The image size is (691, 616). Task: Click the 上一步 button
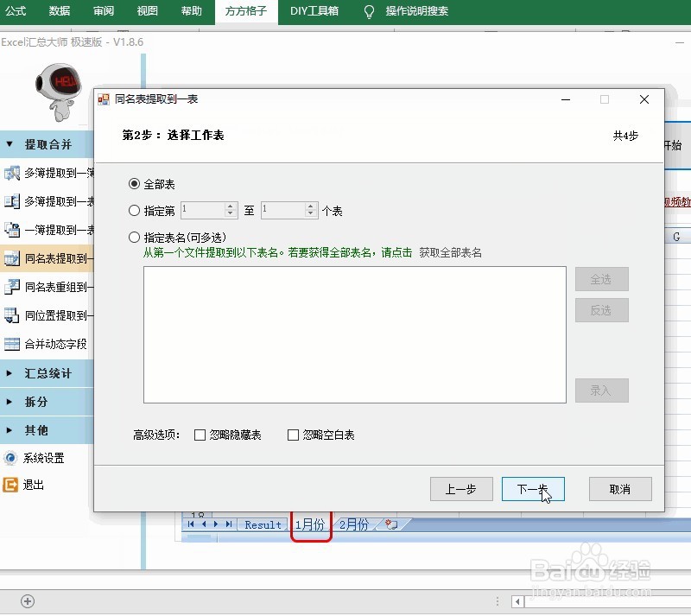(461, 489)
